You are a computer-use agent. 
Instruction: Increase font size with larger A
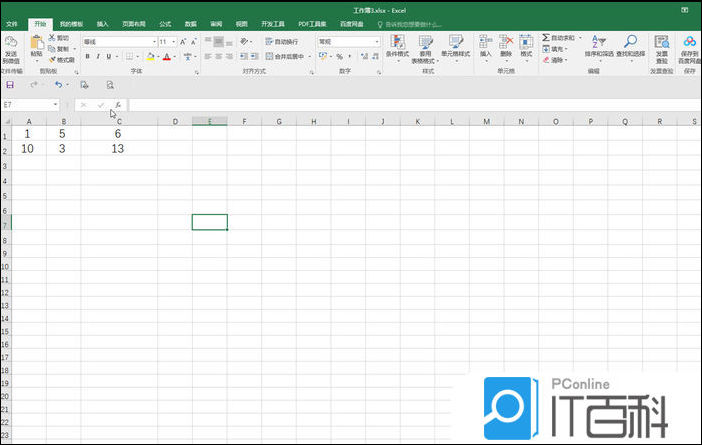(x=183, y=42)
